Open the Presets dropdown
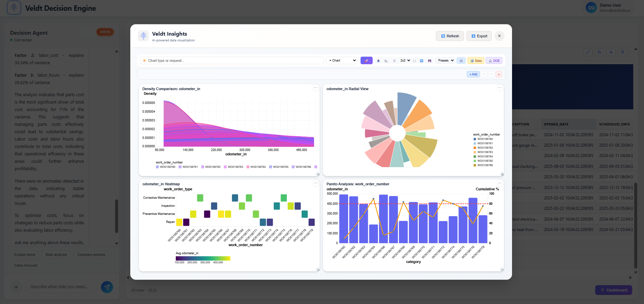 pos(445,61)
